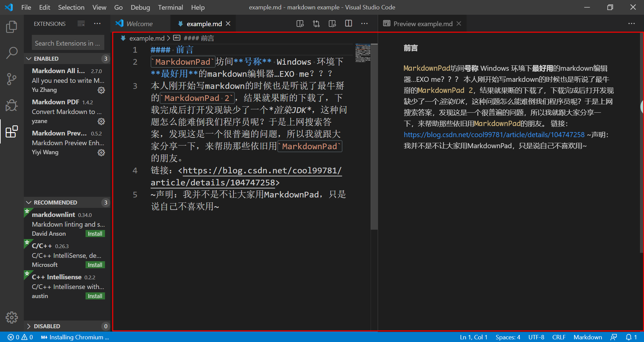The height and width of the screenshot is (342, 644).
Task: Change end of line sequence CRLF
Action: [559, 337]
